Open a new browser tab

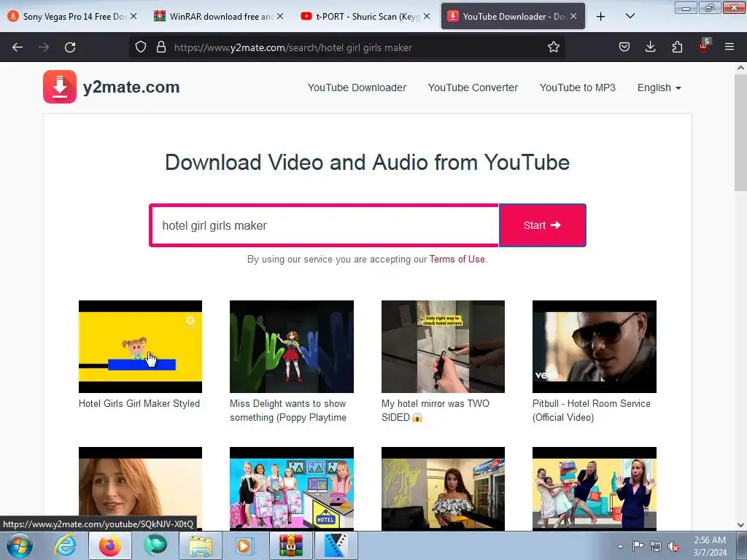(x=601, y=17)
